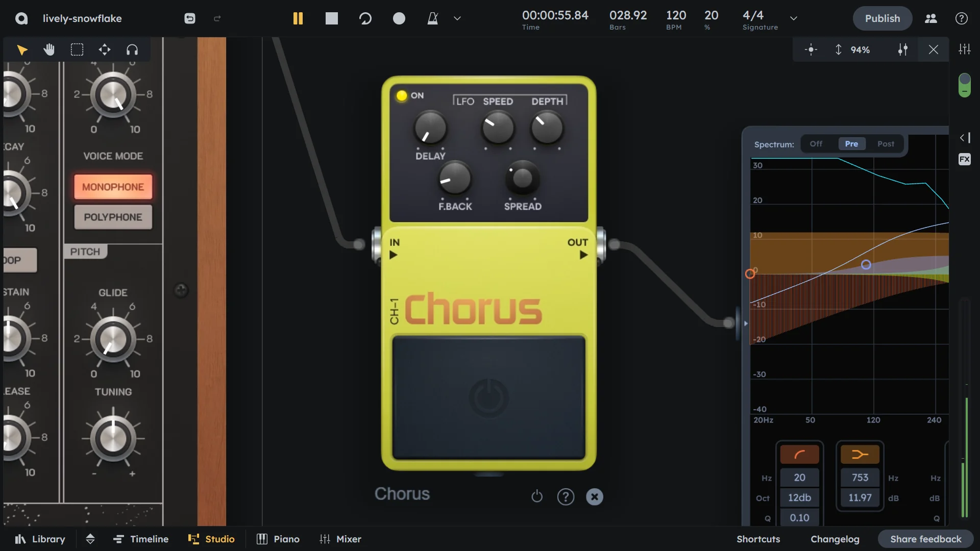
Task: Click the 11.97 dB gain field
Action: pos(860,497)
